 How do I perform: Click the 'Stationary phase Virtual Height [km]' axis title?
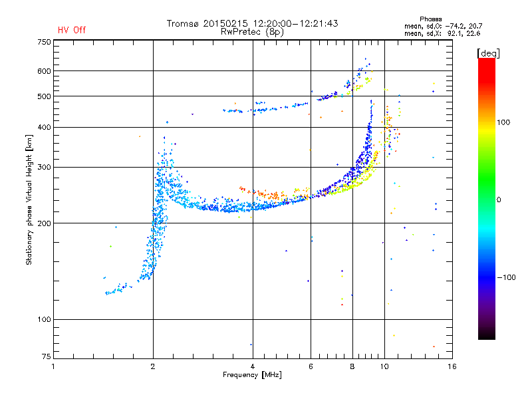click(x=29, y=199)
